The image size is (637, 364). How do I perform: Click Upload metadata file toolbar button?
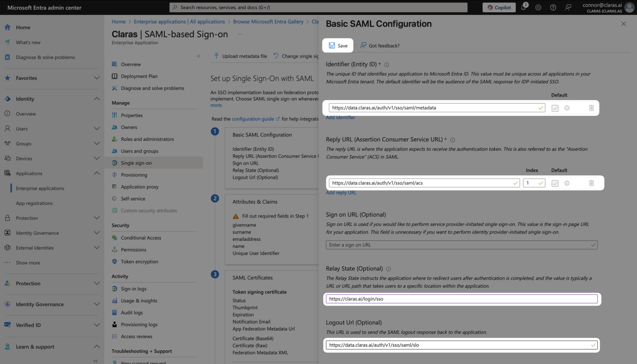point(240,56)
